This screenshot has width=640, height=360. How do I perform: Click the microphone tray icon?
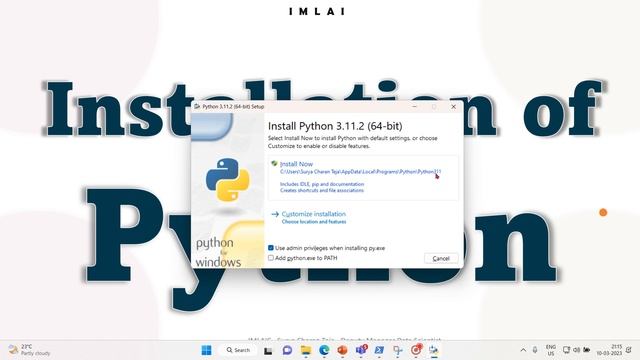coord(535,350)
